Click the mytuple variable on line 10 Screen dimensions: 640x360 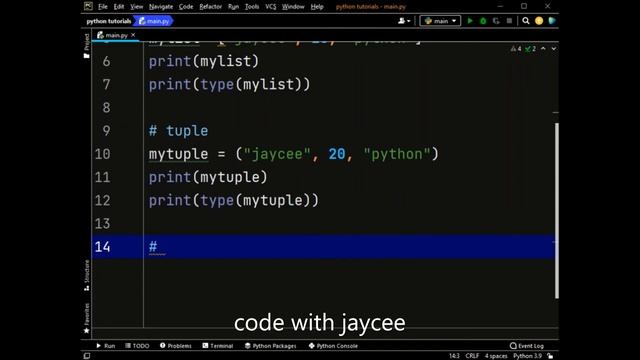click(x=178, y=154)
